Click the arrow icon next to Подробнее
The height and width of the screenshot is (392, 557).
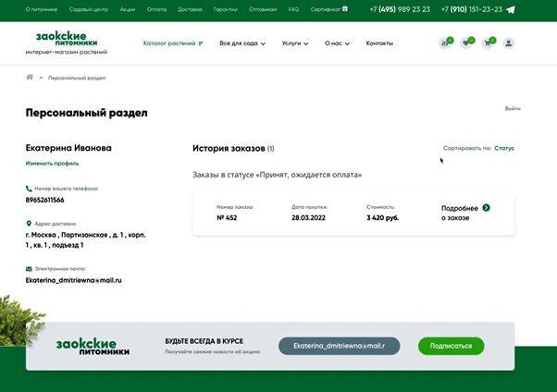tap(487, 208)
